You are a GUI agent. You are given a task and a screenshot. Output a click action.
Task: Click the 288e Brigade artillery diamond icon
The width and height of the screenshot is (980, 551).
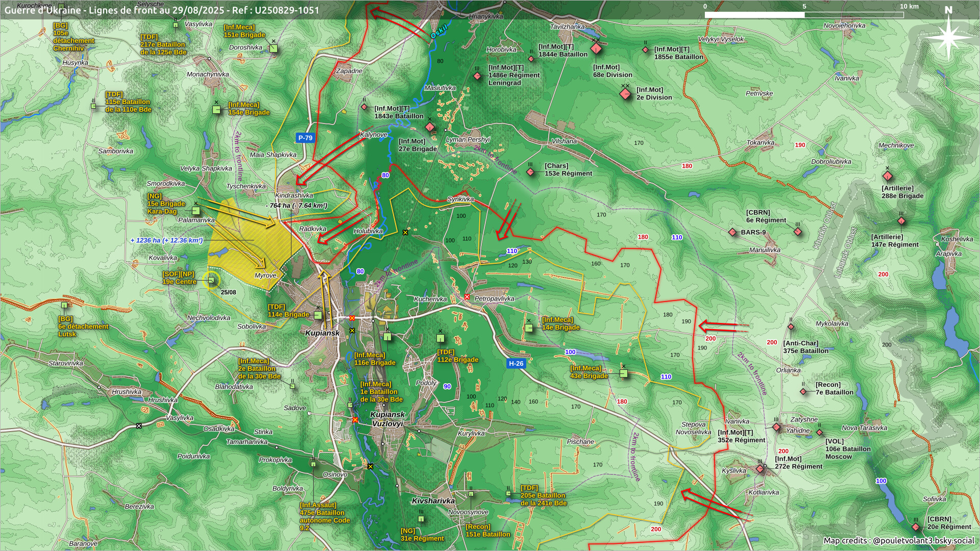[x=887, y=176]
